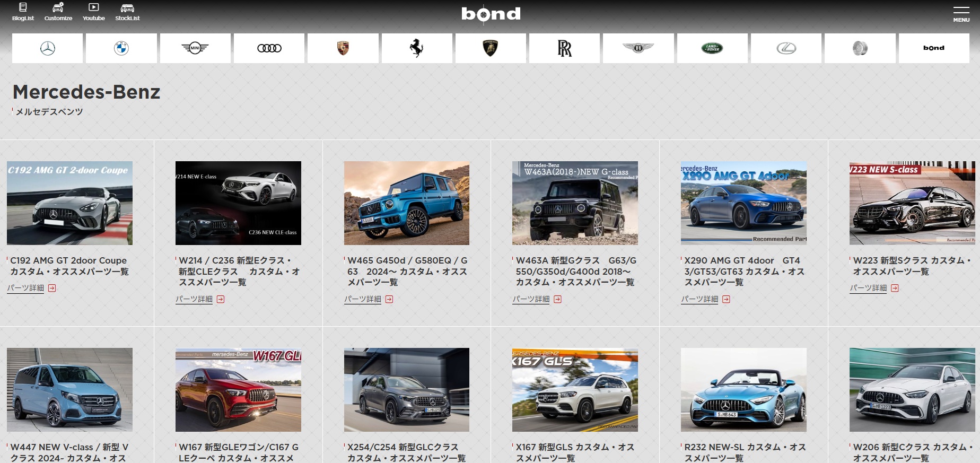The height and width of the screenshot is (463, 980).
Task: Open the BlogList icon in the header
Action: click(23, 12)
